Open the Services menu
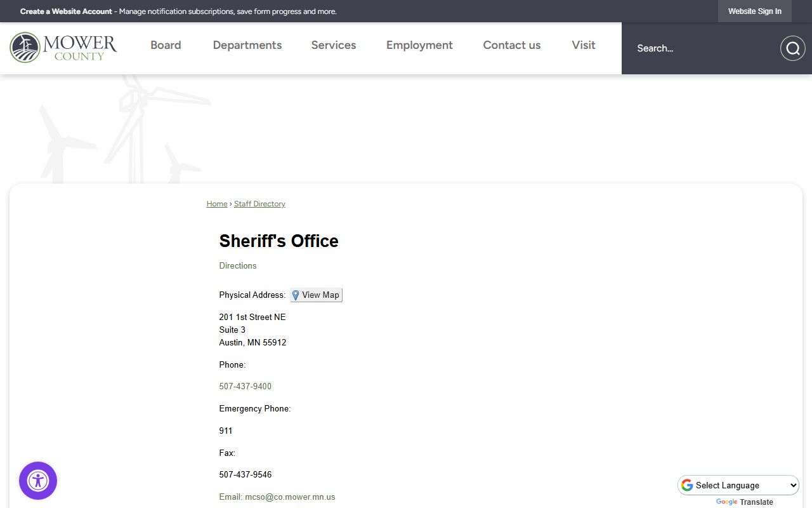 334,45
